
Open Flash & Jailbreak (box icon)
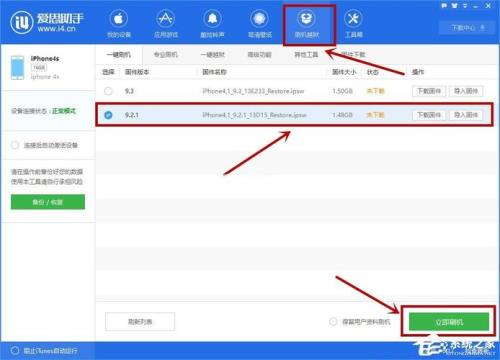click(307, 24)
